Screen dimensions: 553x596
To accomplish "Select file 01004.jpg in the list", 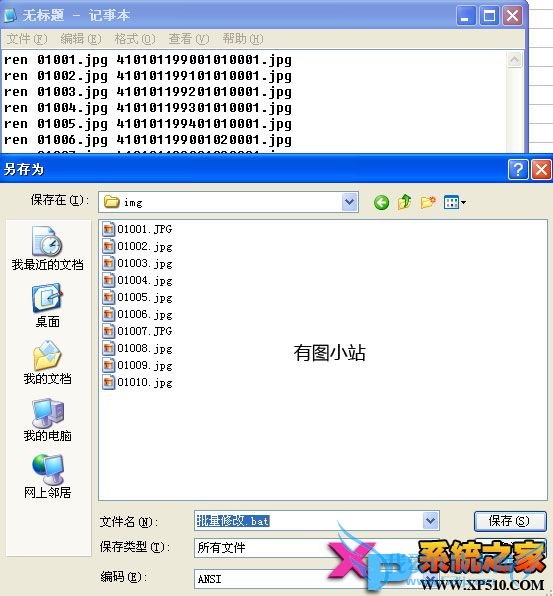I will 138,280.
